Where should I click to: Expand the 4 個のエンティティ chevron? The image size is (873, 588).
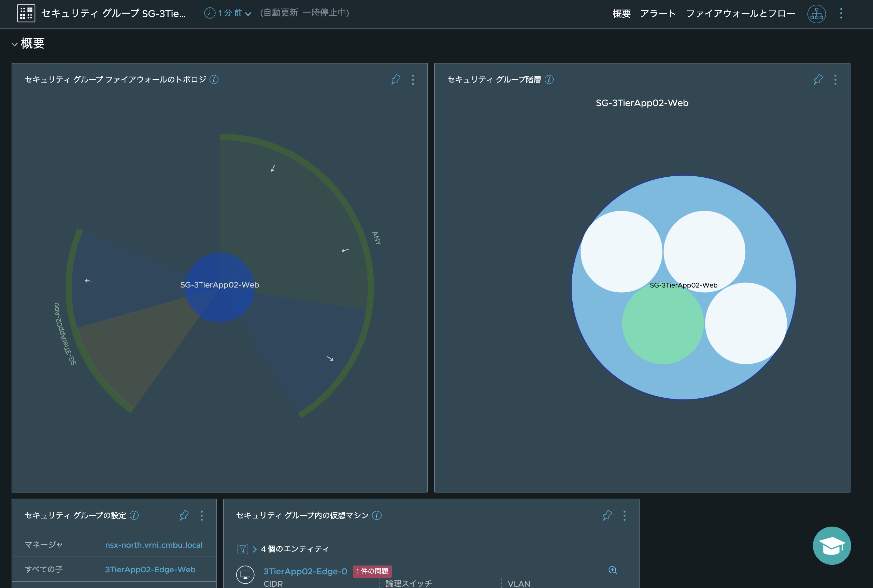255,549
